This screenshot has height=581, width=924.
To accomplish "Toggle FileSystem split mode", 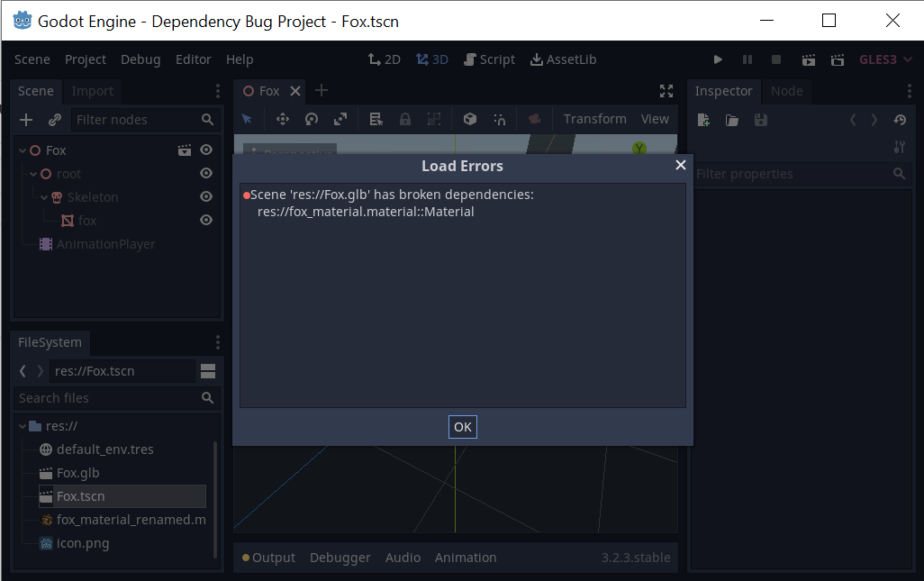I will coord(208,371).
